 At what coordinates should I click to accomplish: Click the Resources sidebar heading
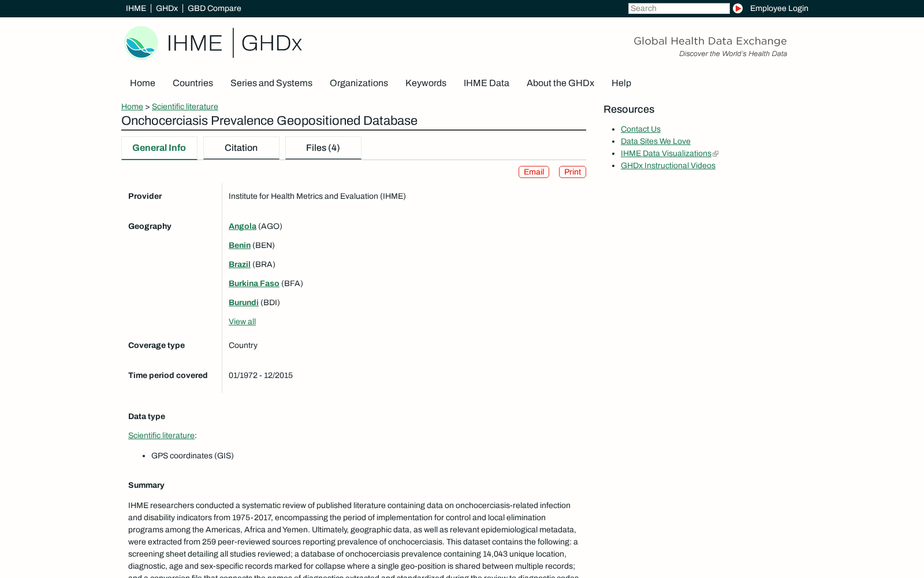tap(629, 109)
